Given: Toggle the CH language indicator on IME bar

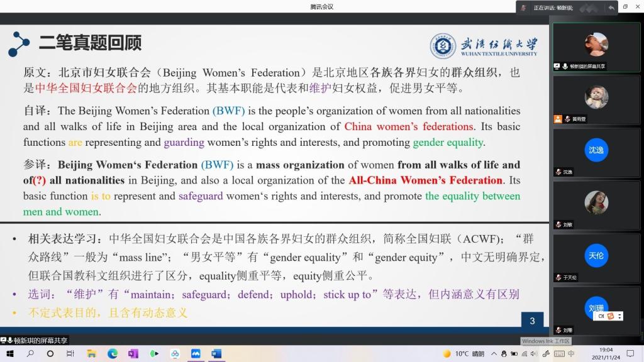Looking at the screenshot, I should point(601,316).
